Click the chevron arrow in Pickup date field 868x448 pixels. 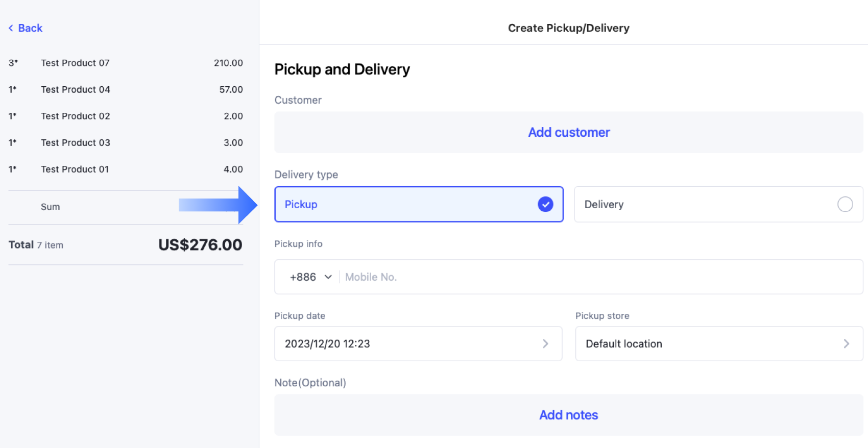[x=545, y=344]
